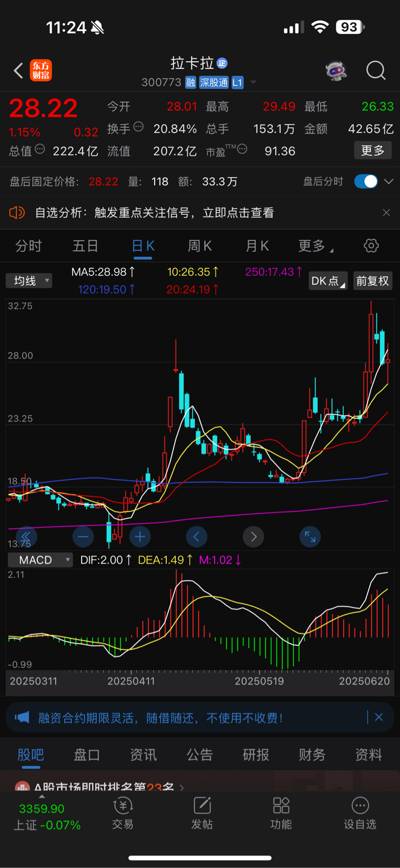The image size is (400, 868).
Task: Zoom out chart with minus button
Action: click(x=83, y=536)
